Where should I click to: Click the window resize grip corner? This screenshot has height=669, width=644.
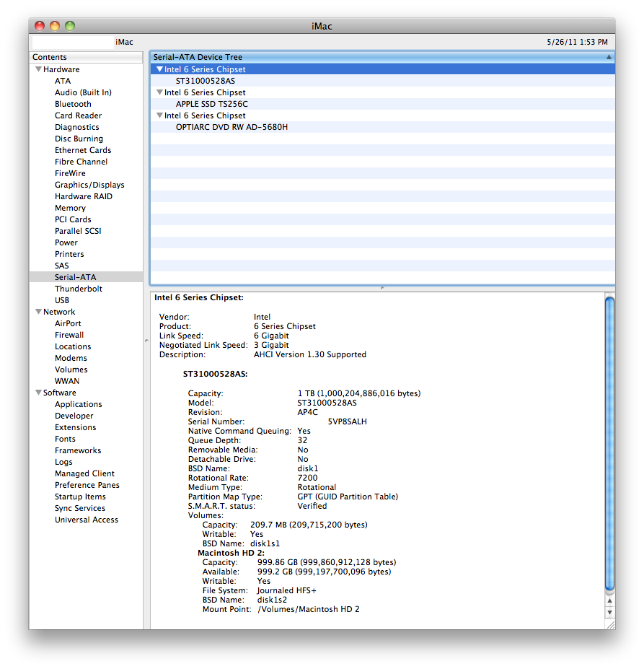point(610,624)
